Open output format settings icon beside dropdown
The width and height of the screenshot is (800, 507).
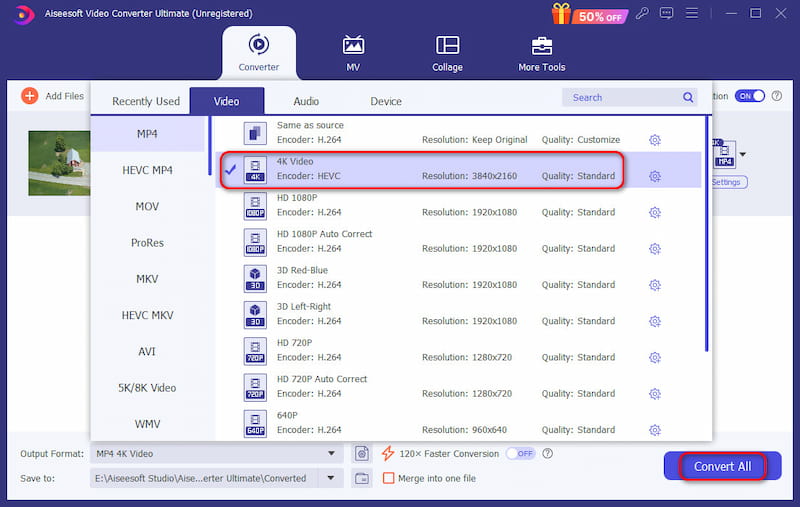click(x=362, y=453)
